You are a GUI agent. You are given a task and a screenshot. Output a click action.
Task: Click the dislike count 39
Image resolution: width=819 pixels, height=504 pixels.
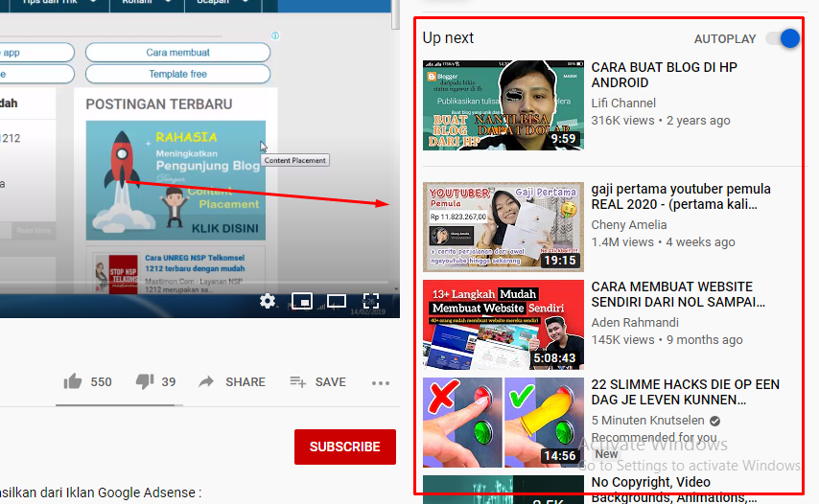coord(168,382)
